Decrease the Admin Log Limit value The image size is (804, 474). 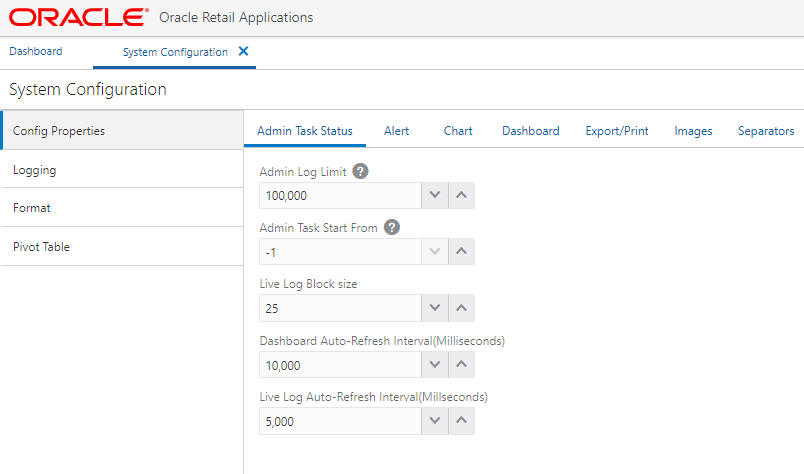pos(434,196)
